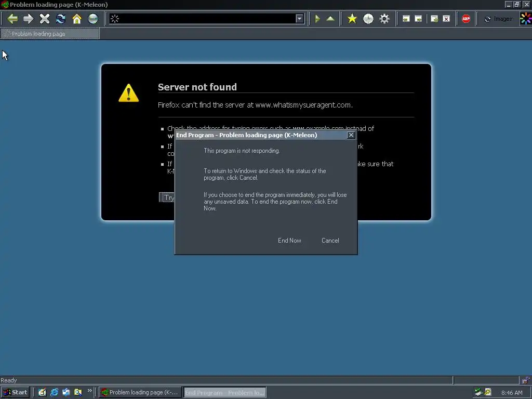This screenshot has height=399, width=532.
Task: Click the 'Firefox can't find the server' message
Action: (x=255, y=105)
